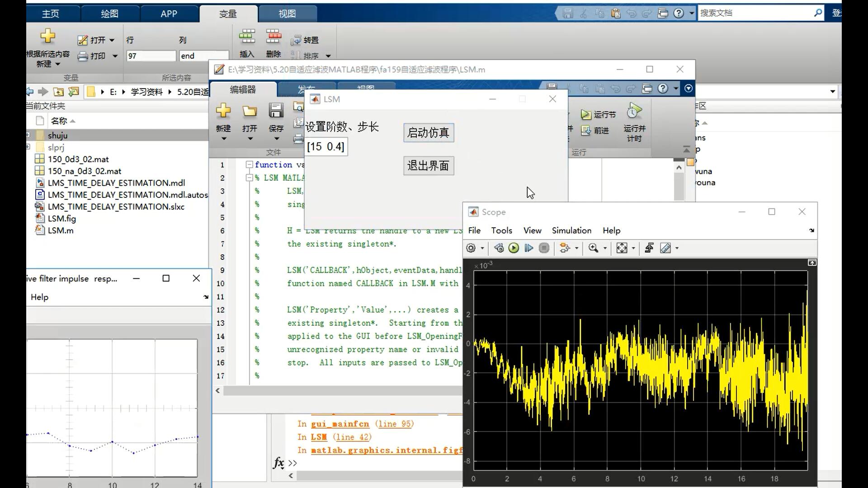Collapse the function code fold on line 1
The width and height of the screenshot is (868, 488).
point(249,164)
